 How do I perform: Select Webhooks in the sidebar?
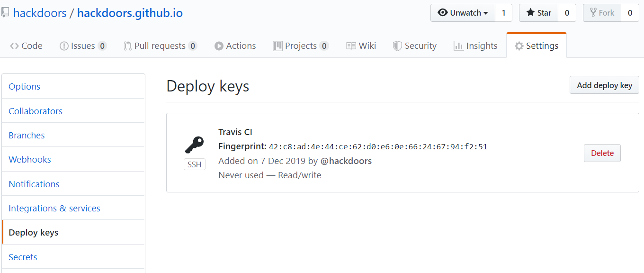(30, 159)
